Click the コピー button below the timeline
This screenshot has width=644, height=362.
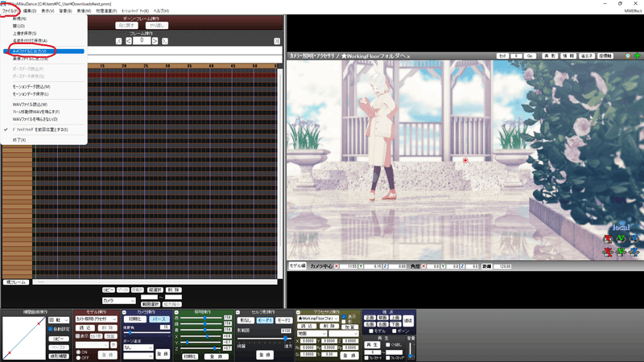pos(109,290)
